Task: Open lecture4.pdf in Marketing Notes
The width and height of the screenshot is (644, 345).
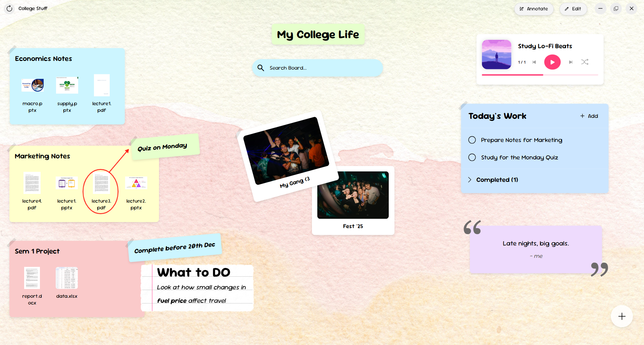Action: click(x=32, y=192)
